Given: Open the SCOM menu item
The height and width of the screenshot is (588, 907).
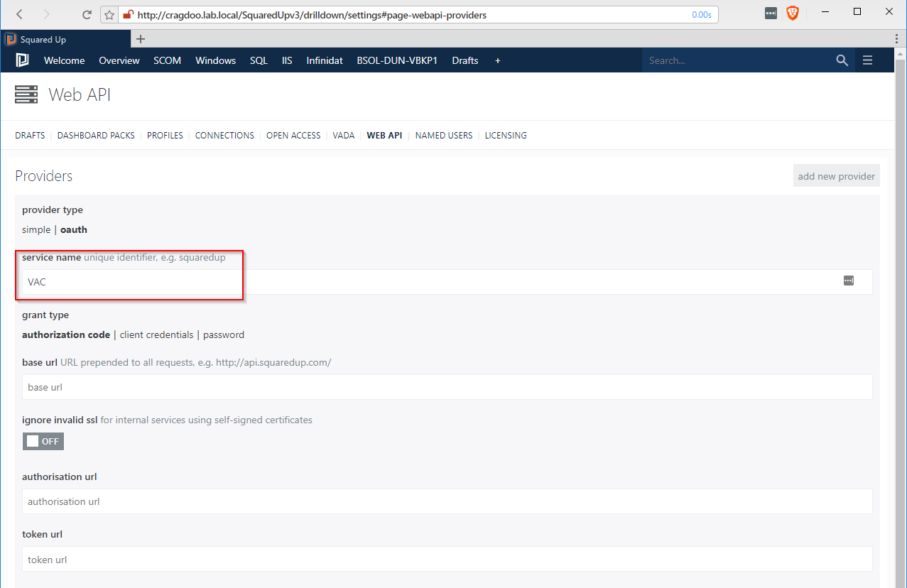Looking at the screenshot, I should 168,60.
